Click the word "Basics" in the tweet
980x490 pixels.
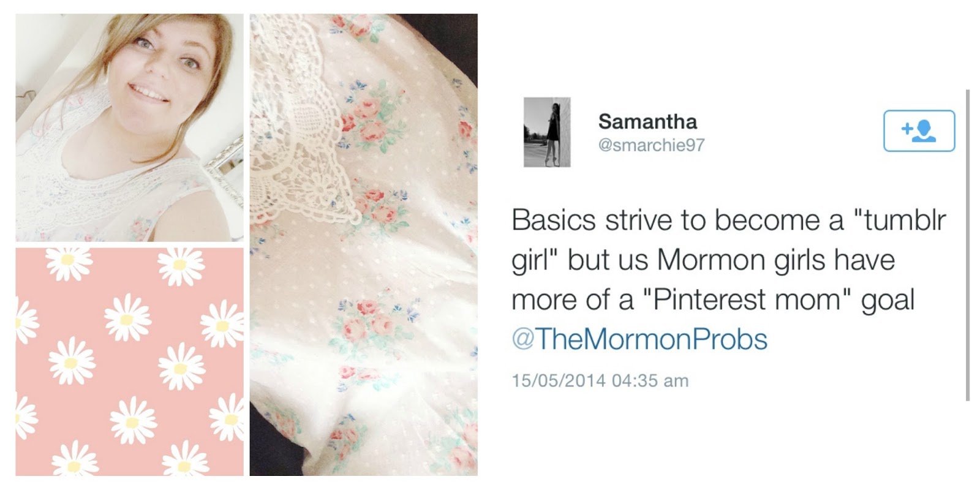tap(554, 221)
